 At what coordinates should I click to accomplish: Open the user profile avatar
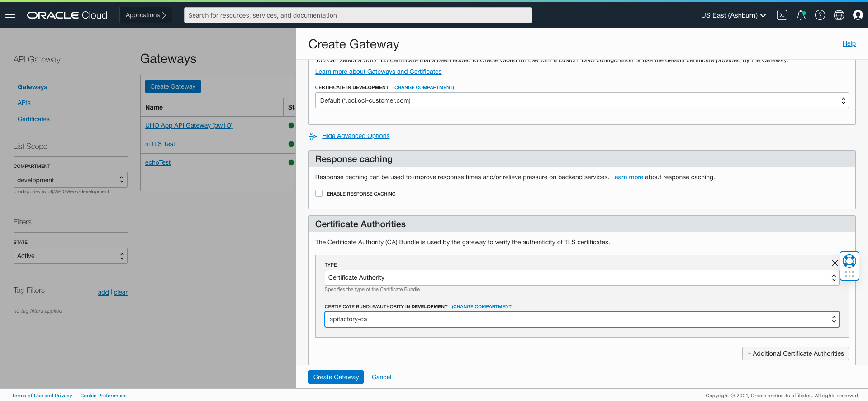click(858, 15)
